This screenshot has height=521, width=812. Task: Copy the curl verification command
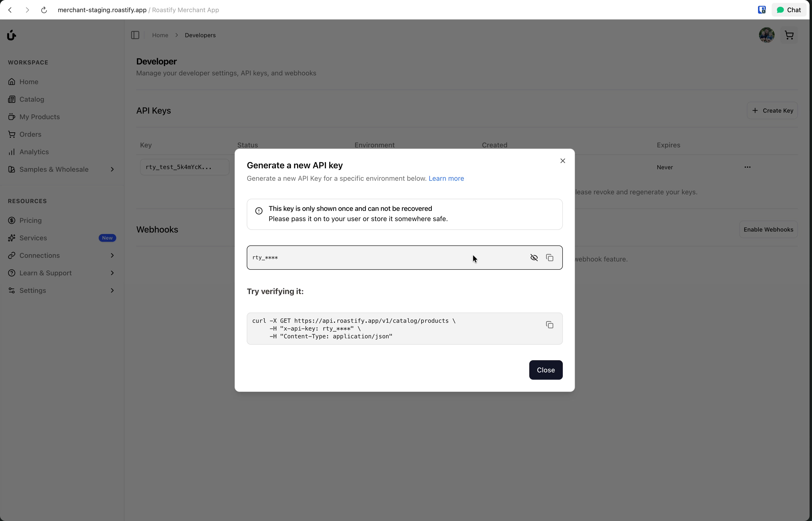550,325
